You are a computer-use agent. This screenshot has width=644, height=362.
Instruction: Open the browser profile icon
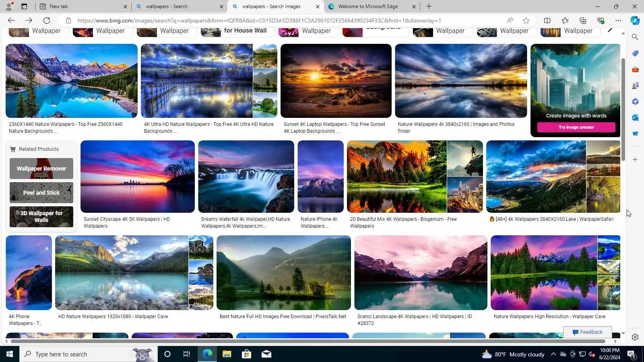coord(9,6)
